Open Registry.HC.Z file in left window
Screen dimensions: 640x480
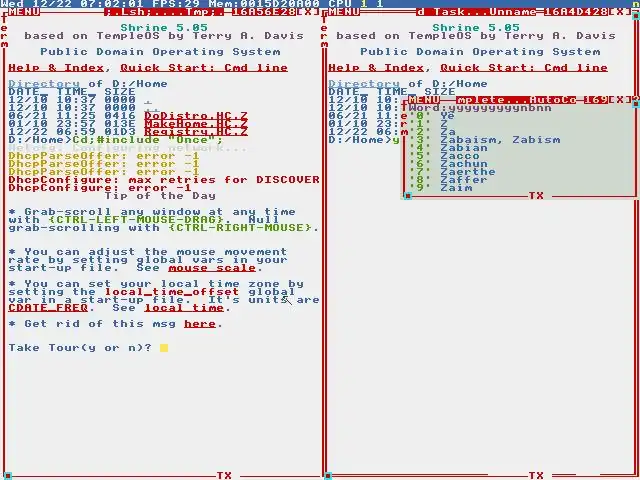click(196, 131)
